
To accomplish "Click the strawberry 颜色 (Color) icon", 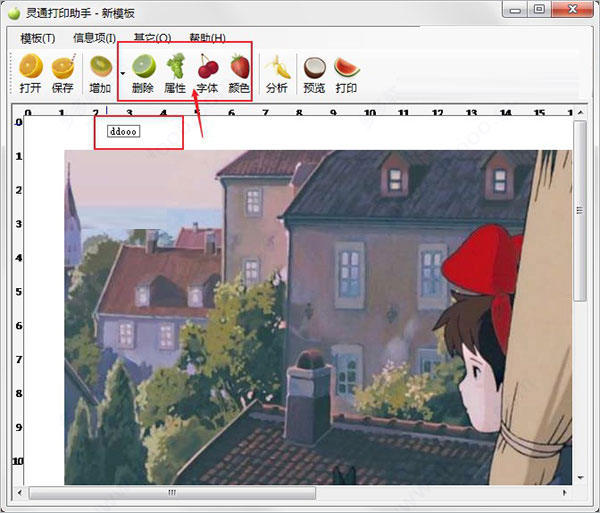I will click(x=240, y=73).
